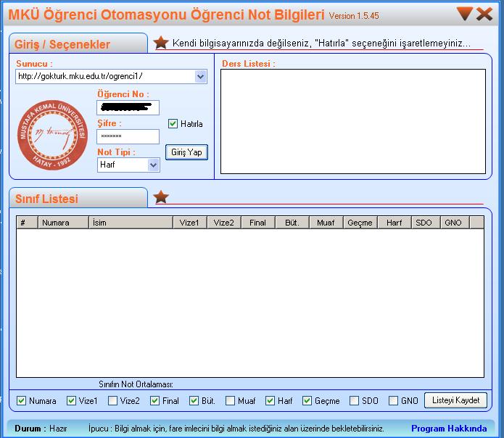This screenshot has height=438, width=504.
Task: Select the Giriş / Seçenekler tab
Action: click(78, 44)
